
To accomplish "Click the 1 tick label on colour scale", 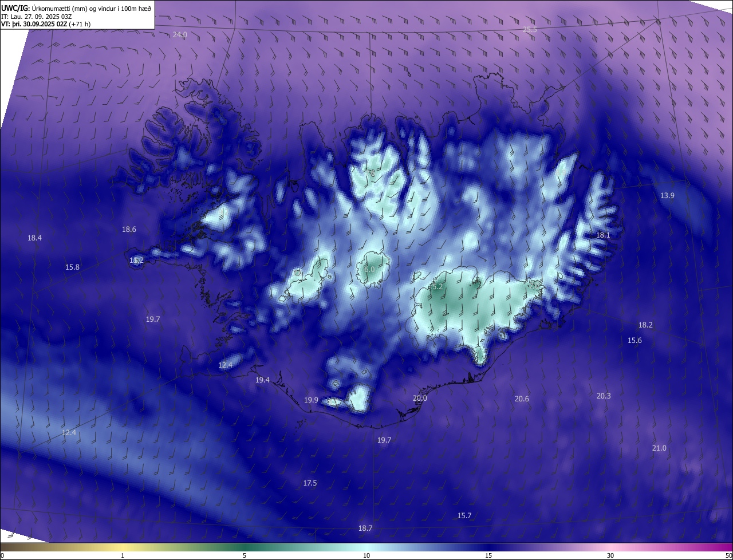I will tap(123, 556).
